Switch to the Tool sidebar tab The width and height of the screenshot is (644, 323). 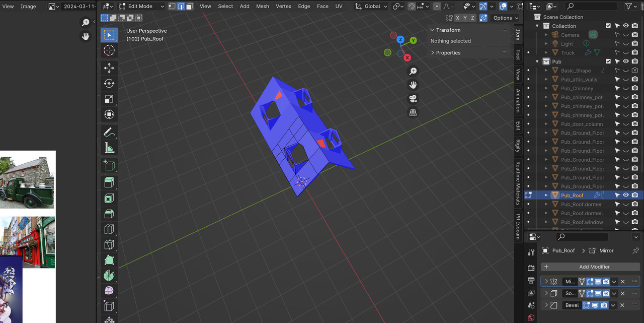518,54
